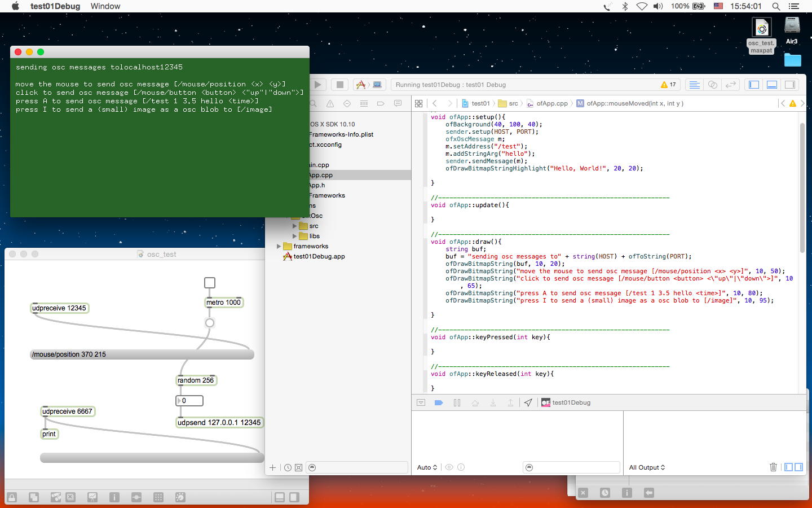This screenshot has width=812, height=508.
Task: Open the All Output dropdown
Action: 647,467
